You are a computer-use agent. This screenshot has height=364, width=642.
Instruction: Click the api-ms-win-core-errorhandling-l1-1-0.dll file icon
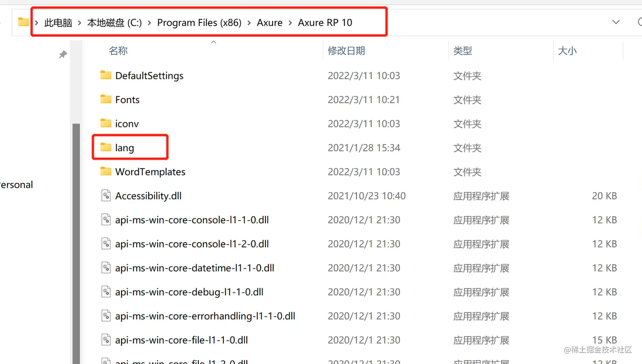pos(106,316)
